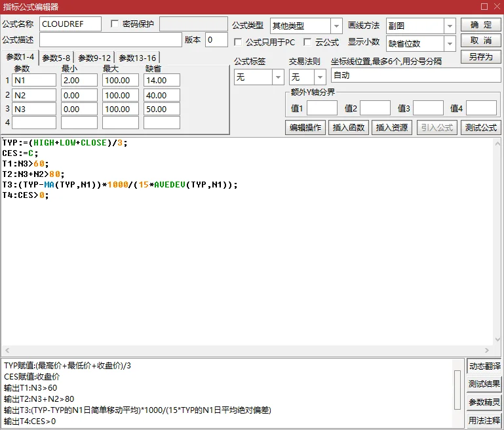
Task: Maximize the formula editor window
Action: (484, 7)
